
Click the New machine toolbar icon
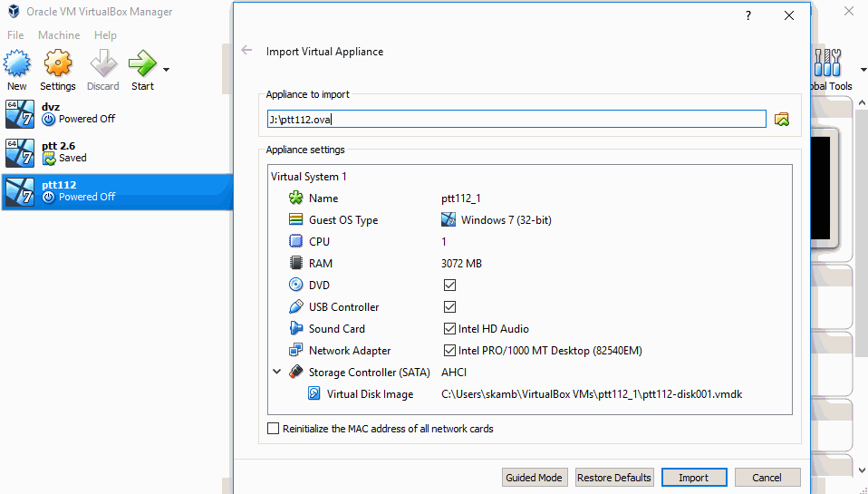coord(17,63)
